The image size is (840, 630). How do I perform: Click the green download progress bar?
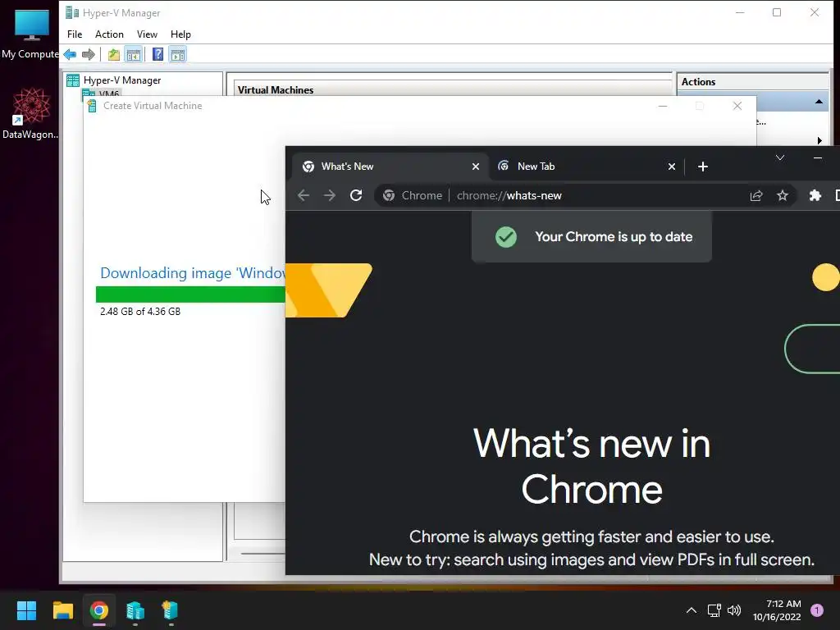click(190, 294)
